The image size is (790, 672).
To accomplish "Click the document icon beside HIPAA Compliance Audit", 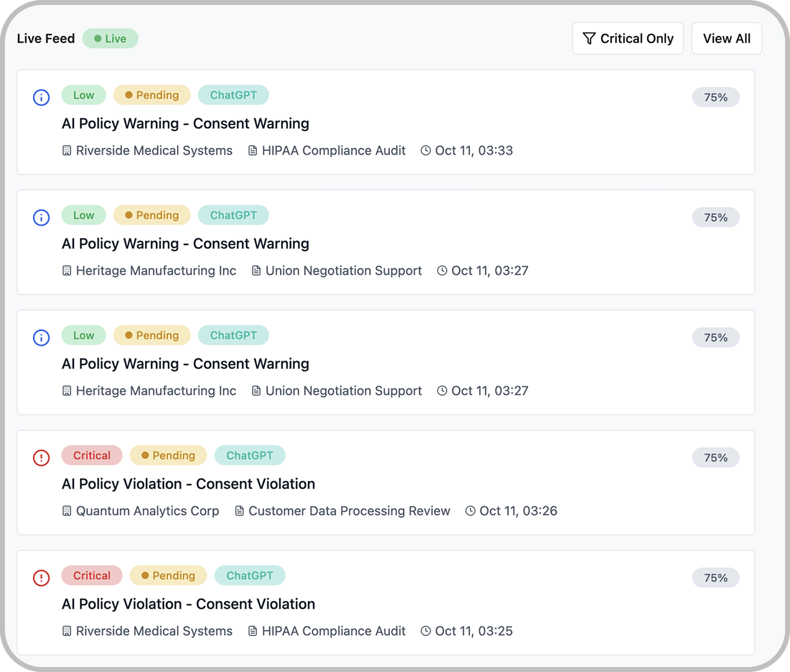I will pyautogui.click(x=251, y=150).
